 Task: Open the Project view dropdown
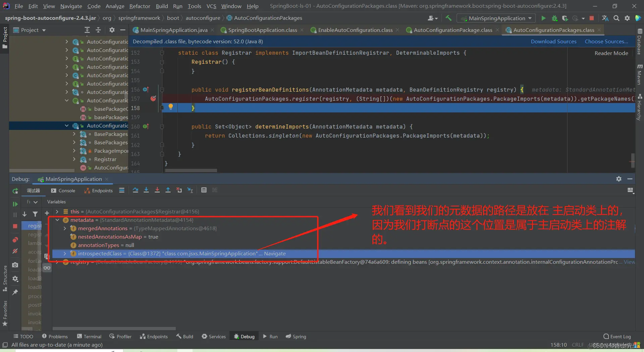pos(30,30)
